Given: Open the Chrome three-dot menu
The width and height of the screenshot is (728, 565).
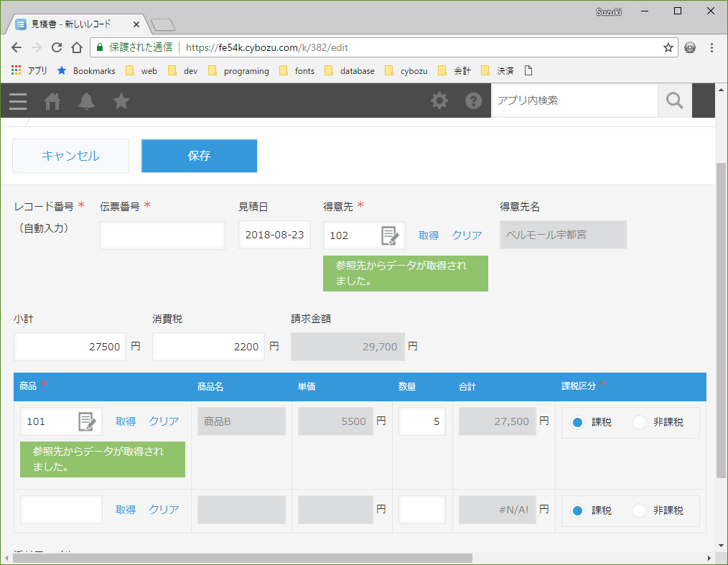Looking at the screenshot, I should point(711,47).
